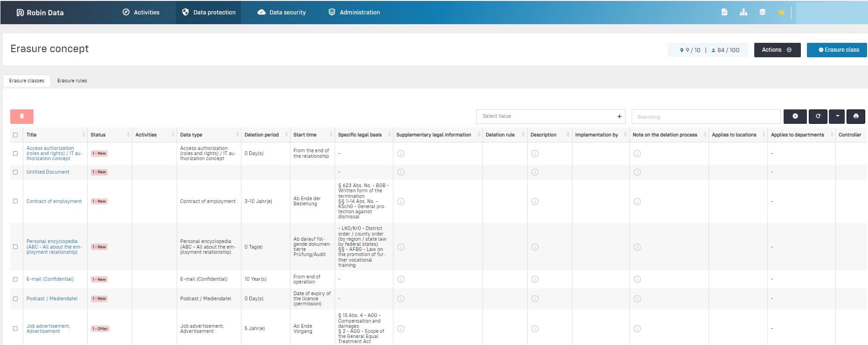
Task: Tick the select-all checkbox in table header
Action: pyautogui.click(x=15, y=135)
